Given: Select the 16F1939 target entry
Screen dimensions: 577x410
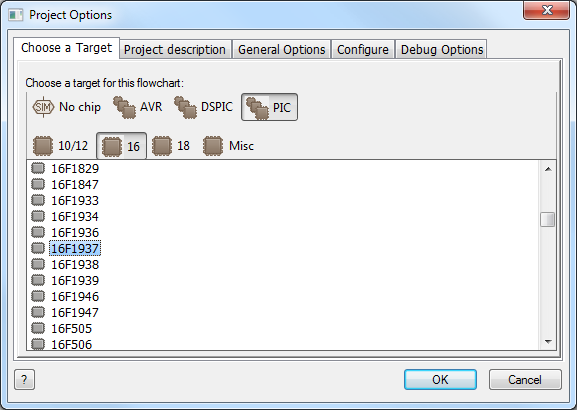Looking at the screenshot, I should (75, 280).
